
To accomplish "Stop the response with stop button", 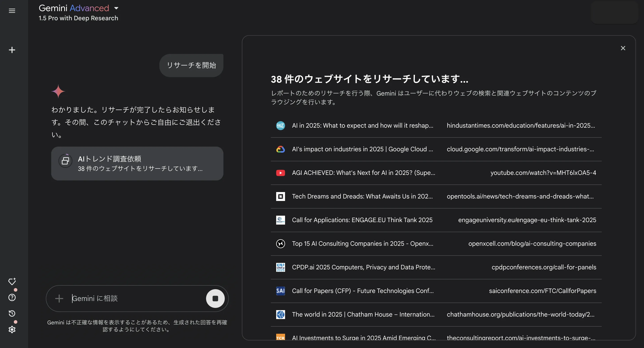I will 215,298.
